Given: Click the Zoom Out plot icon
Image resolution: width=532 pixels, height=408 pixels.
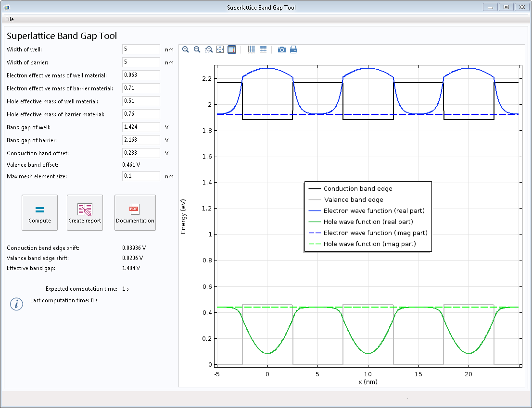Looking at the screenshot, I should pos(197,49).
